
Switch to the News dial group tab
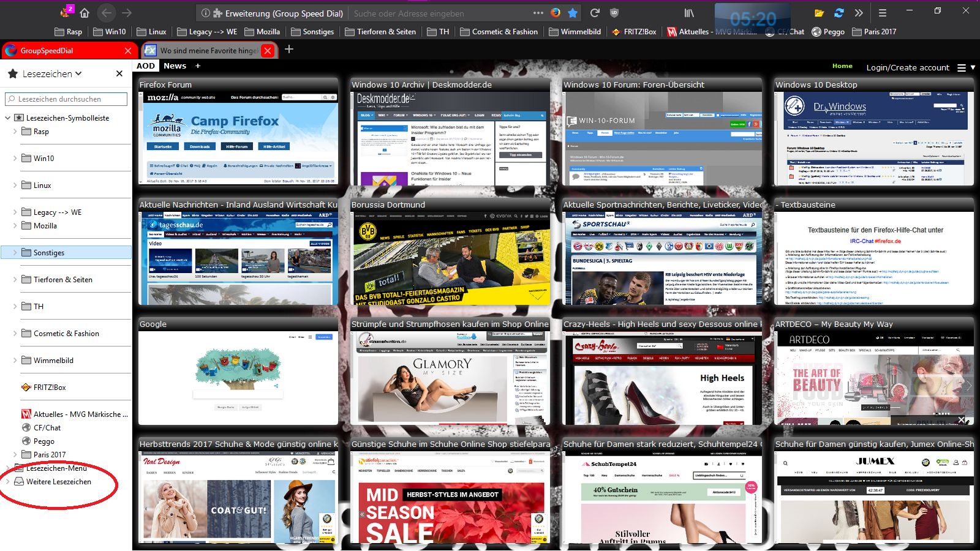tap(175, 66)
